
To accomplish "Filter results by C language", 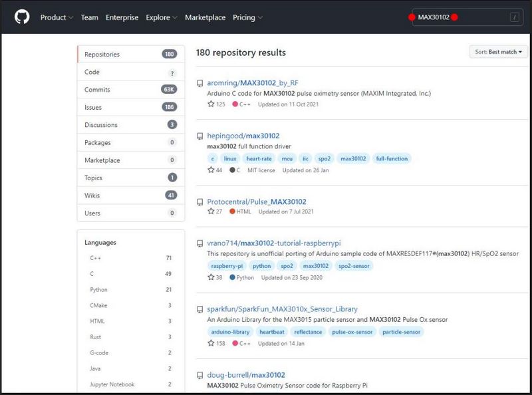I will pos(131,273).
